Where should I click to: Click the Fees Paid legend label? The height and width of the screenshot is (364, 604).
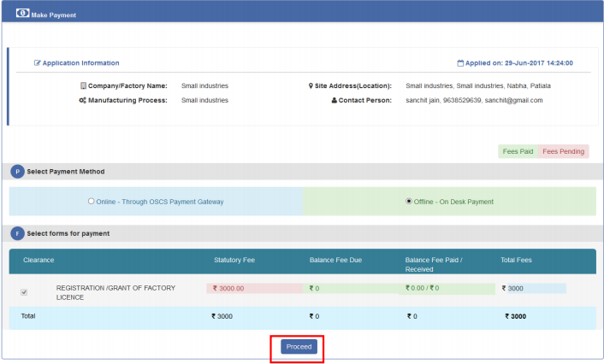pyautogui.click(x=518, y=151)
